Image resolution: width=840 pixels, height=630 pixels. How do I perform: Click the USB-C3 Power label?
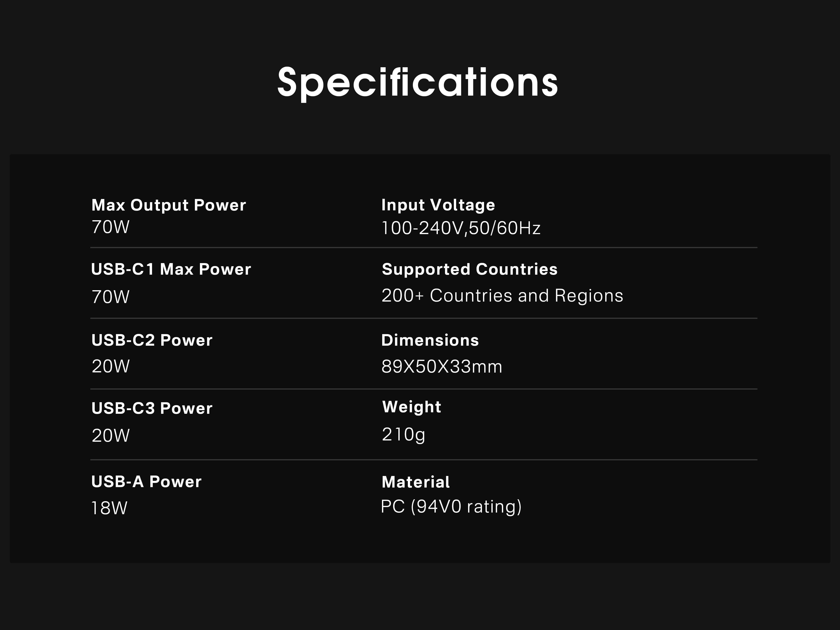[152, 409]
